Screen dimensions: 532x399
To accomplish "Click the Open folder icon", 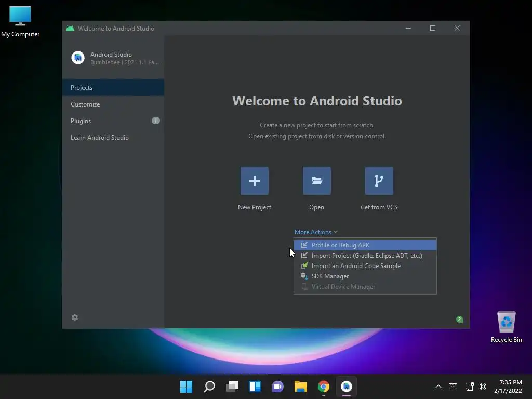I will pos(316,181).
